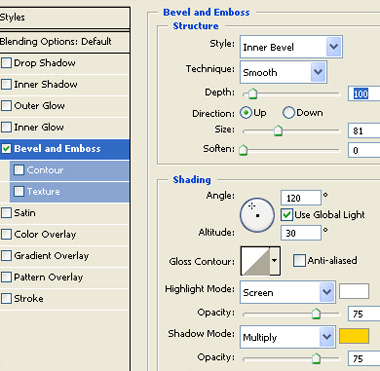Open the Contour sub-settings row
This screenshot has height=371, width=380.
click(x=70, y=171)
